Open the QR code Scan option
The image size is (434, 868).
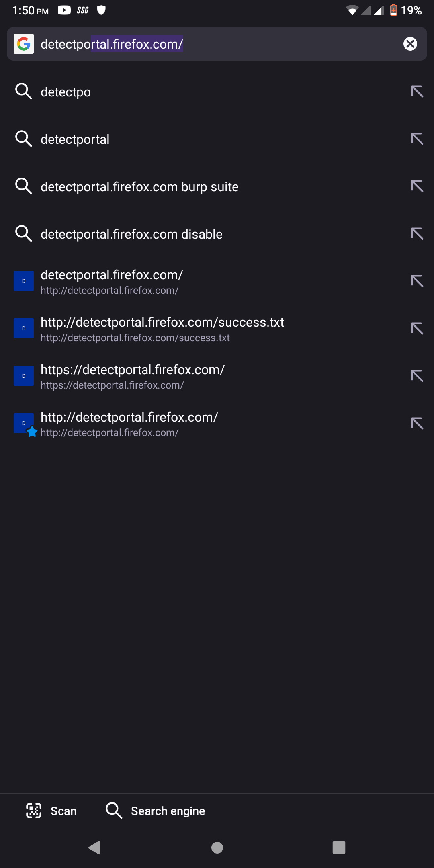(x=52, y=811)
